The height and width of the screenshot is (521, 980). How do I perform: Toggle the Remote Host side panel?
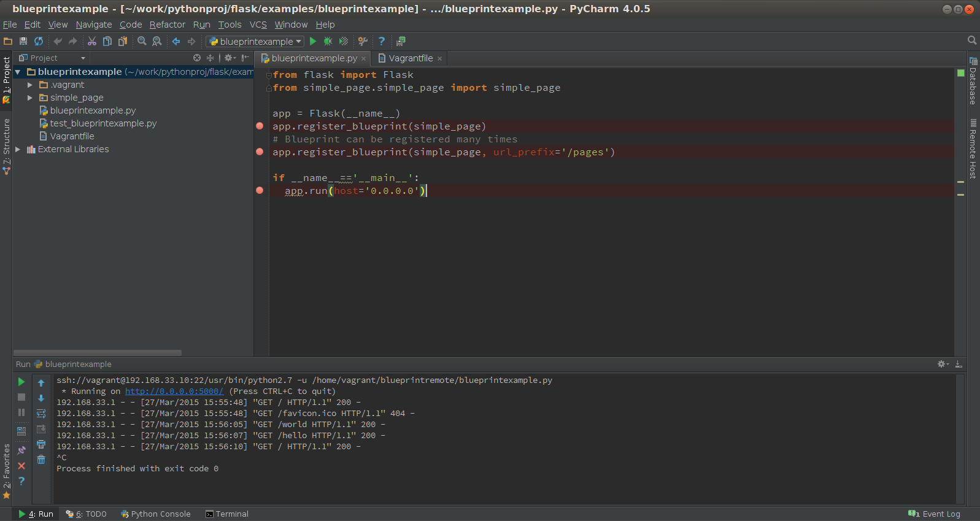tap(973, 149)
